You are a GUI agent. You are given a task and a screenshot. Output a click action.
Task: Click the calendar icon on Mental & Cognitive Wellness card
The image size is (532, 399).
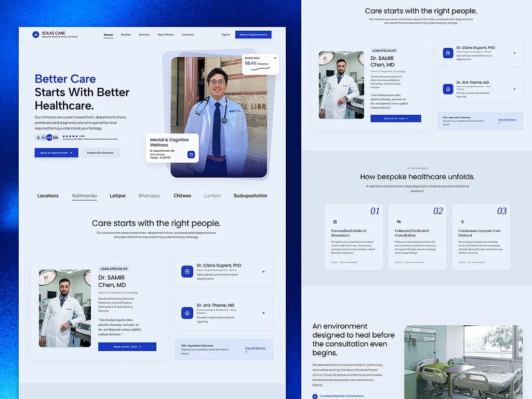point(191,154)
